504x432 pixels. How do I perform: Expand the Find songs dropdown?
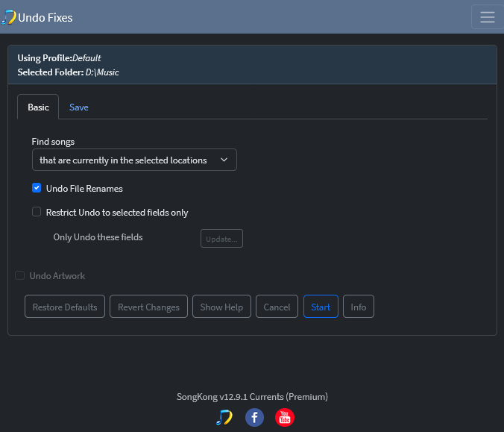(x=134, y=160)
